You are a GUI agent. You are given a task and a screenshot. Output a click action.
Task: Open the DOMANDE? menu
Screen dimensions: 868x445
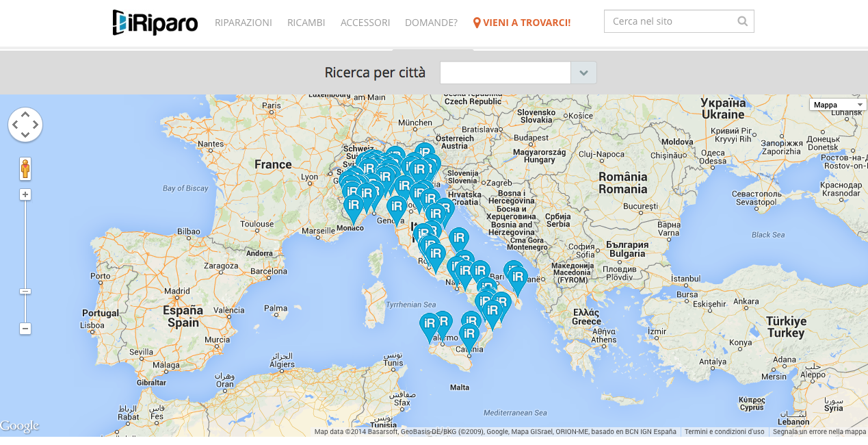tap(431, 23)
